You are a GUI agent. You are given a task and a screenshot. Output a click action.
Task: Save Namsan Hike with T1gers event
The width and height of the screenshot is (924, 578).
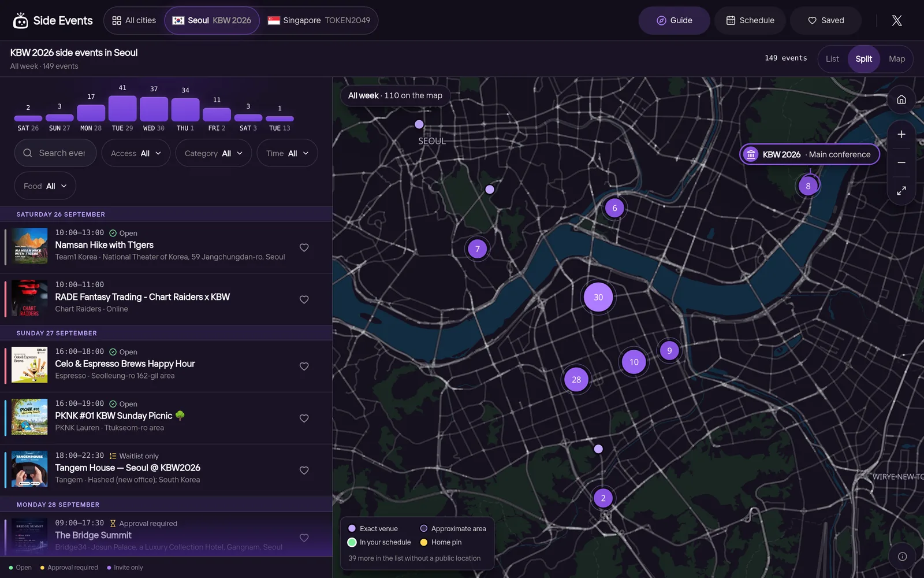point(304,247)
